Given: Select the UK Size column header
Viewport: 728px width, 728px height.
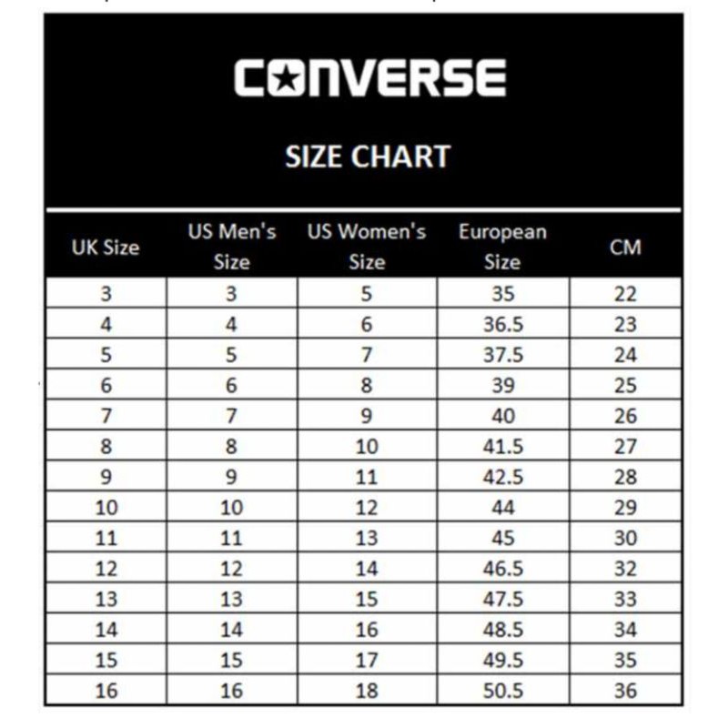Looking at the screenshot, I should (106, 247).
